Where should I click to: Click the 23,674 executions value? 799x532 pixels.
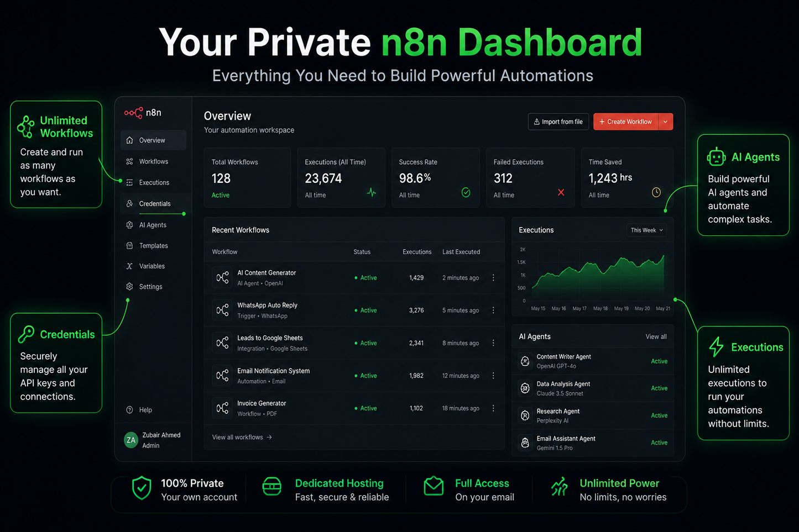click(323, 178)
